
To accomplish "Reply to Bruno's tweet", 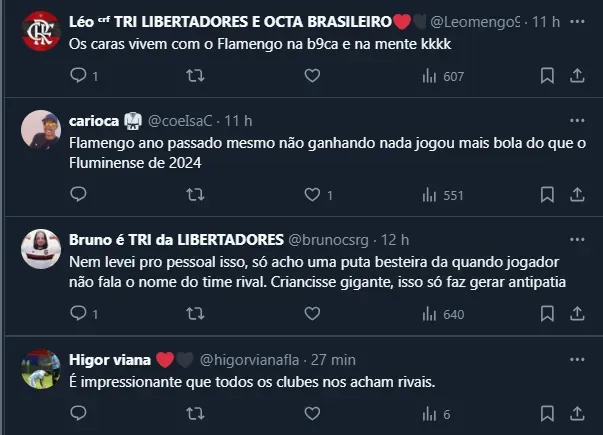I will click(x=79, y=314).
